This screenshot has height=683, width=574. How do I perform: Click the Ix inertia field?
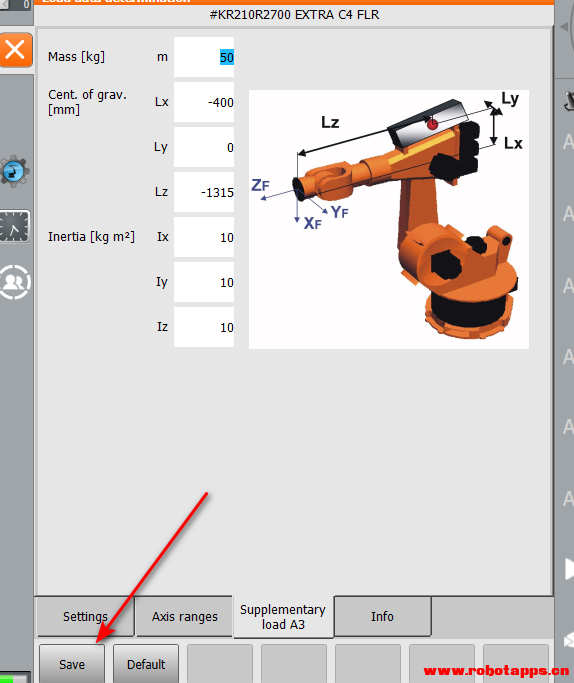click(x=204, y=237)
